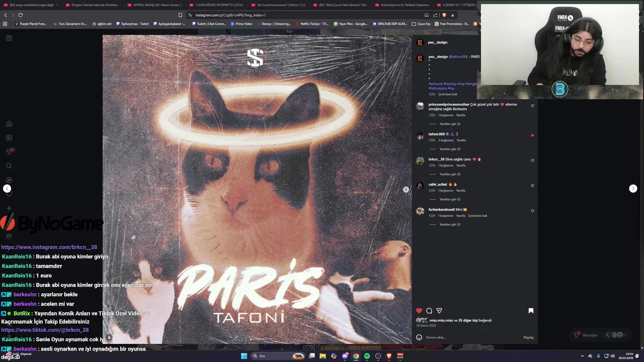Click 'Çevirisine bak' under the post caption

448,94
